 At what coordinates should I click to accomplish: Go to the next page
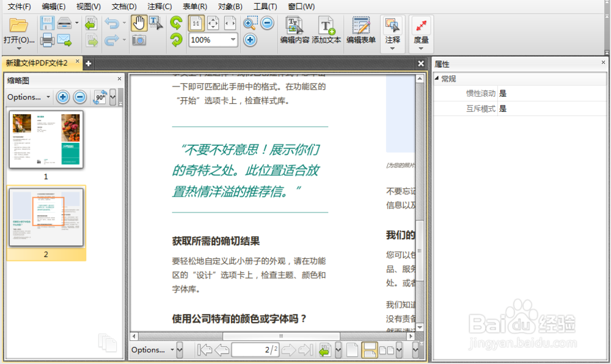pyautogui.click(x=288, y=350)
